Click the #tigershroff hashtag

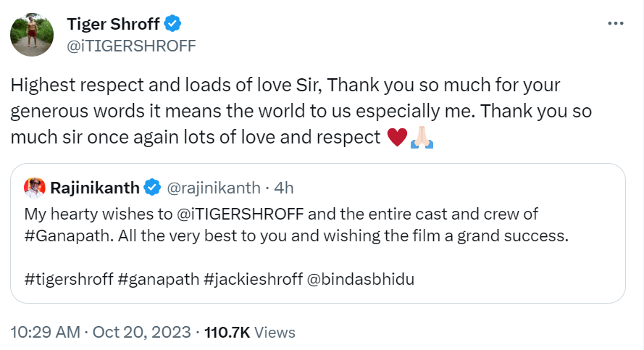67,279
